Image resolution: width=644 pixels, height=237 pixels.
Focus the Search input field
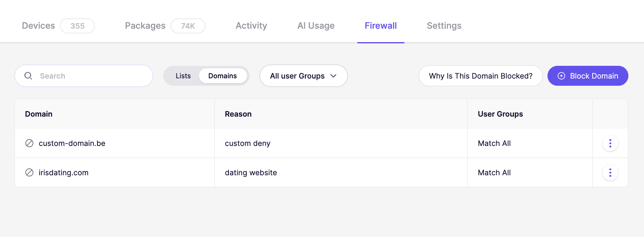84,76
